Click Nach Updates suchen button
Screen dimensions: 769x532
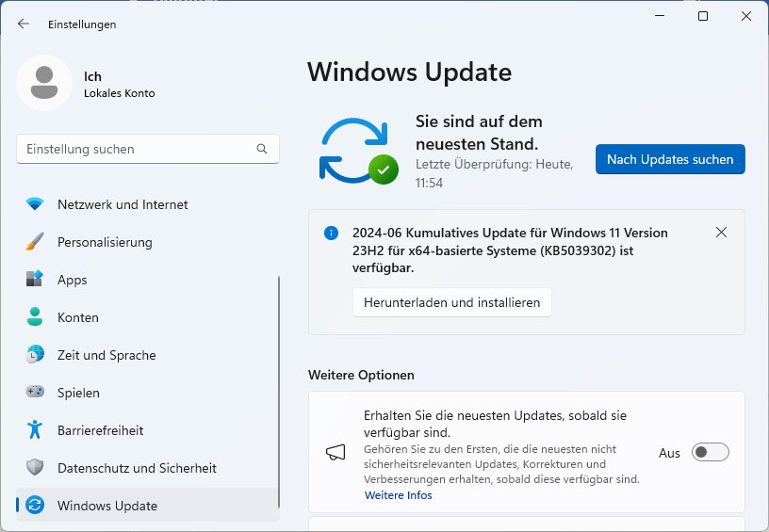coord(670,159)
